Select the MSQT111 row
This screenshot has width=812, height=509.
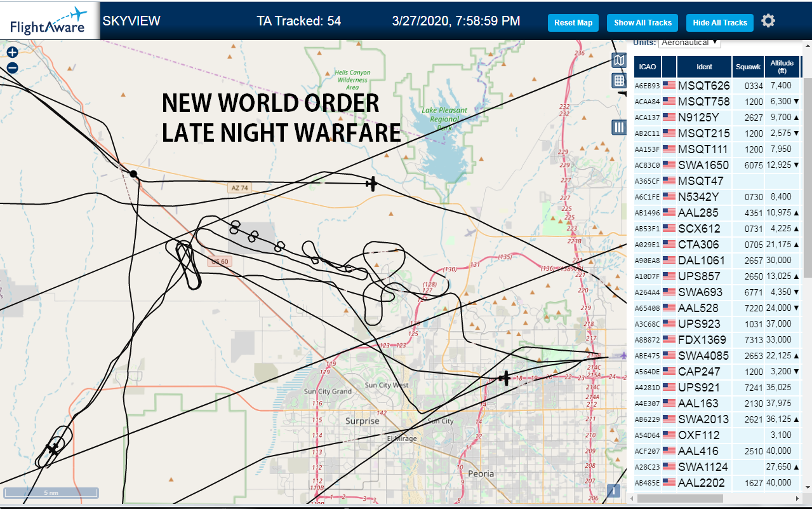click(x=717, y=149)
